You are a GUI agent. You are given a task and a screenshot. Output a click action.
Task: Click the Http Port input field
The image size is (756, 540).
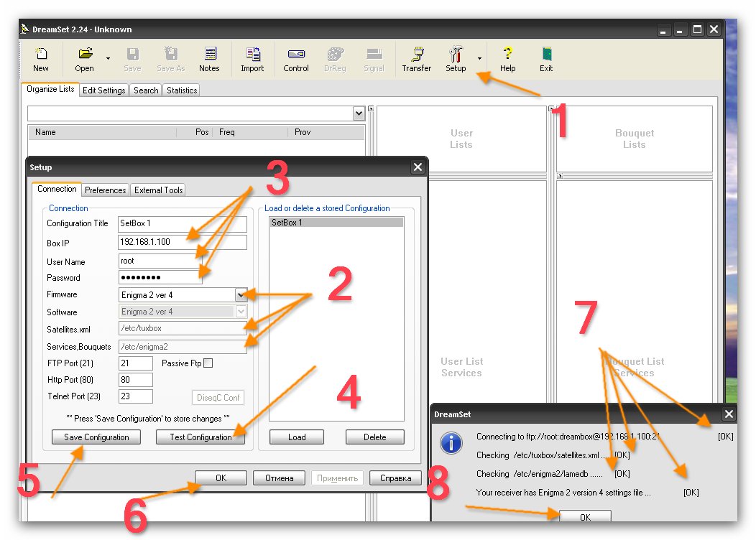[x=136, y=380]
